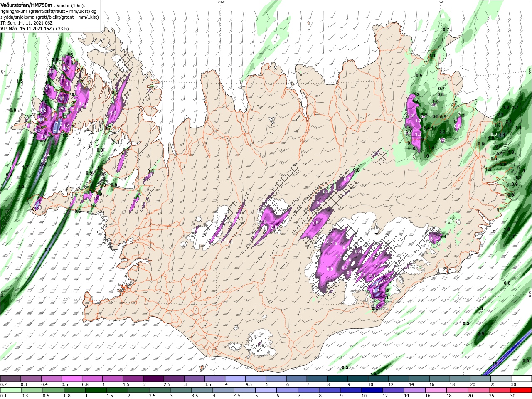Screen dimensions: 532x399
Task: Pick the bright red 30 swatch in rain legend
Action: click(x=521, y=390)
